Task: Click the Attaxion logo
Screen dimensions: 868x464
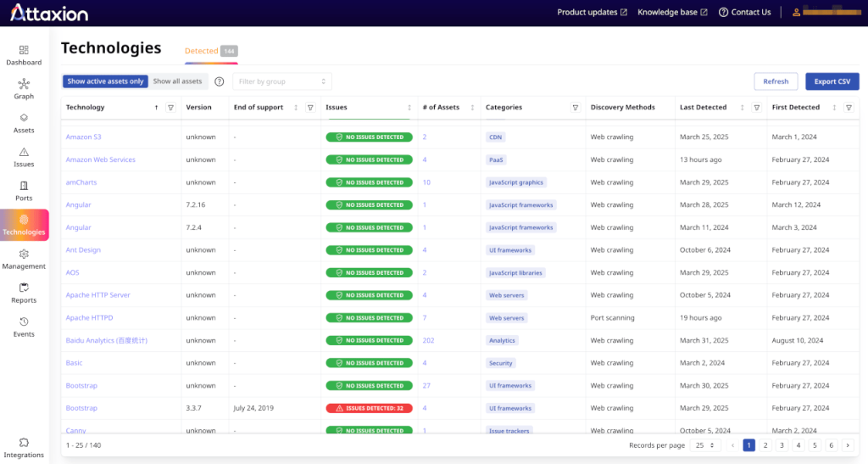Action: tap(49, 13)
